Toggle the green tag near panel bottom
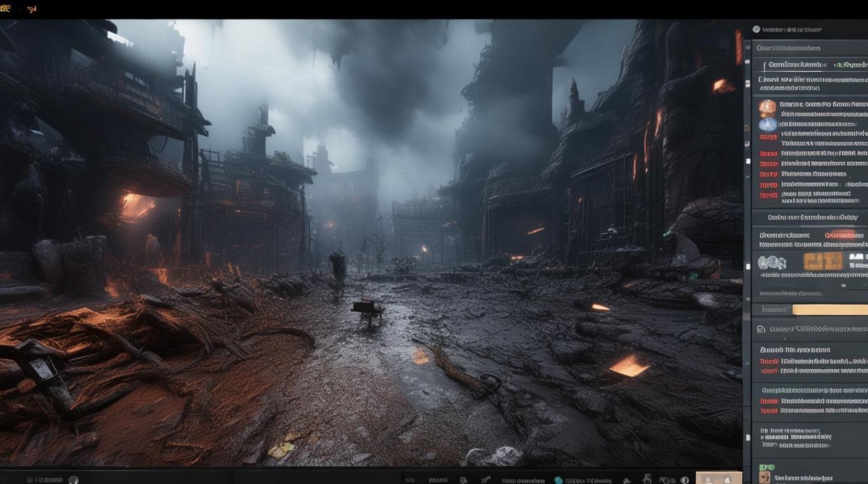The height and width of the screenshot is (484, 868). (767, 467)
